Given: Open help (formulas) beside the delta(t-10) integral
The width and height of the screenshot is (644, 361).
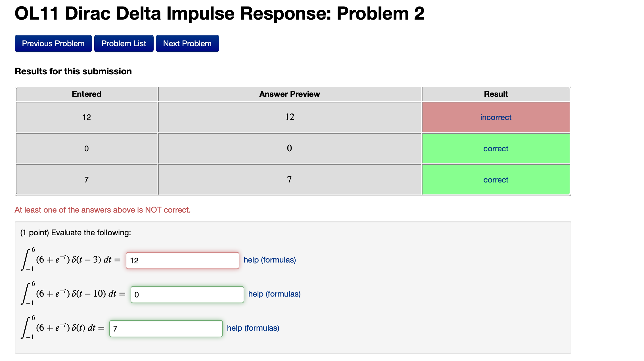Looking at the screenshot, I should pos(274,294).
